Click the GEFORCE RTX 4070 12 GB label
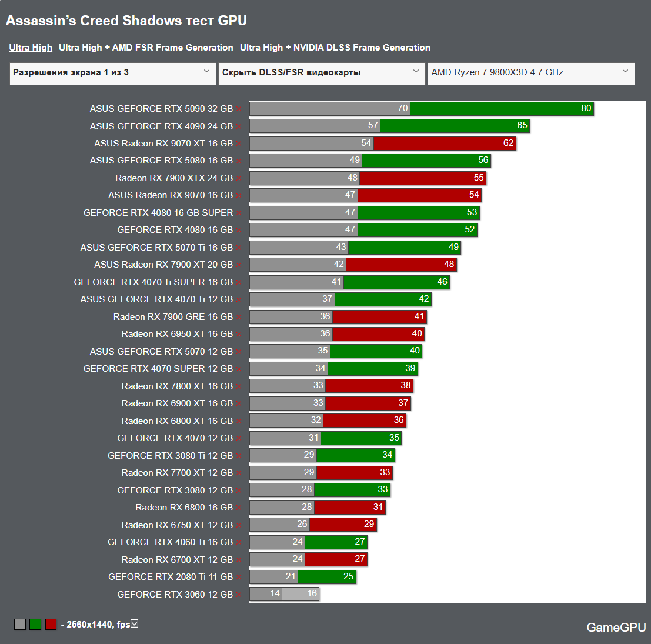The image size is (651, 644). tap(175, 438)
